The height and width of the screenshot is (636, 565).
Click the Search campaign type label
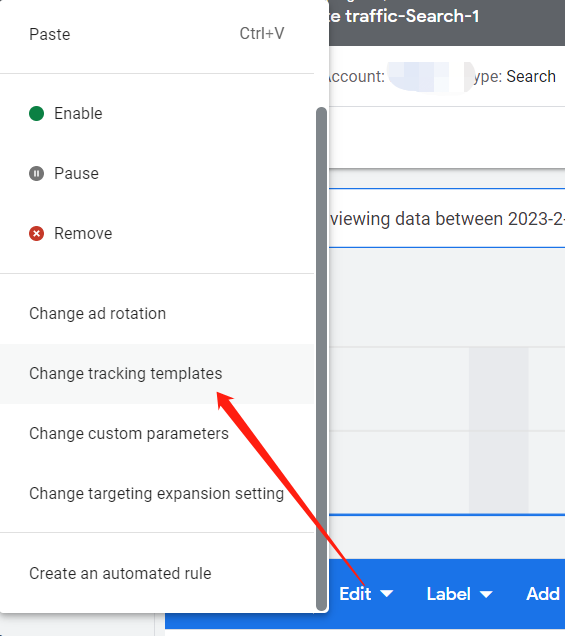pyautogui.click(x=531, y=76)
